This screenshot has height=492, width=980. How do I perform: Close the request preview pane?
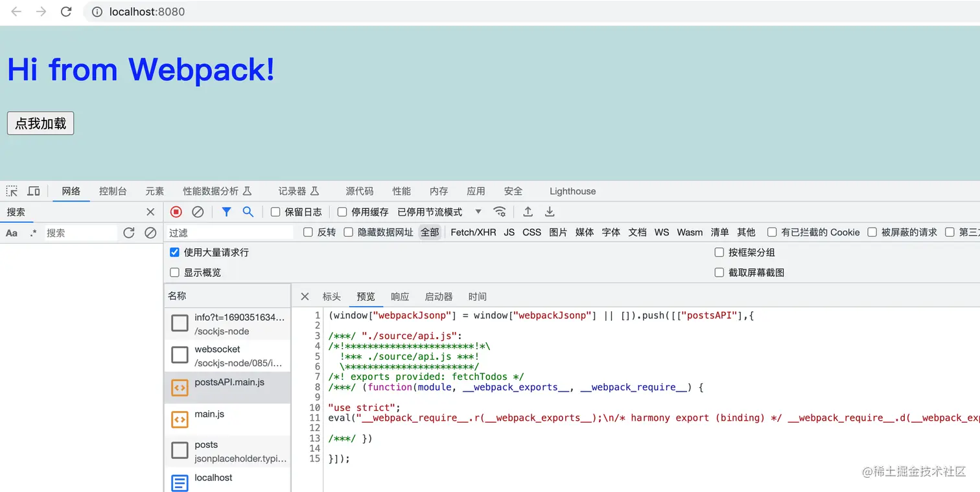[305, 296]
